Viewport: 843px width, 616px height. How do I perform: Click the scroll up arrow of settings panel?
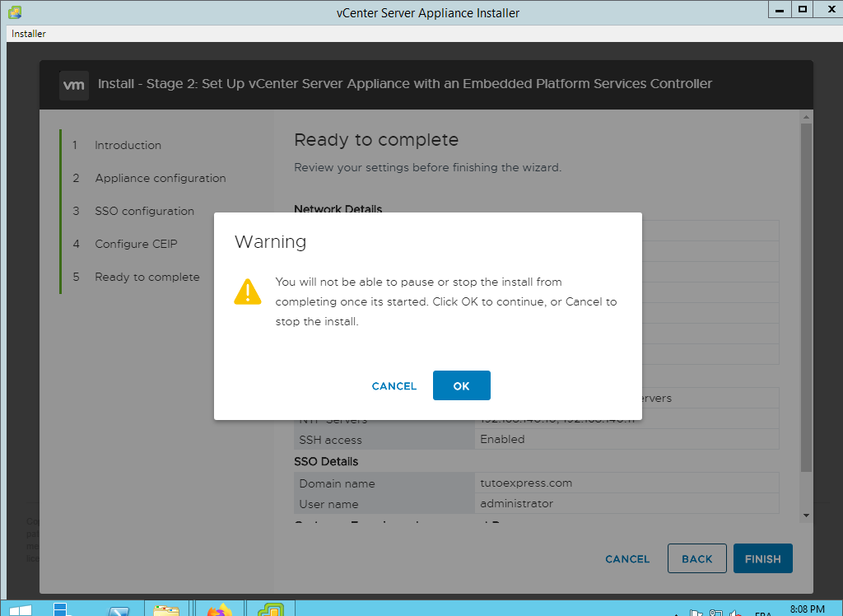pos(806,117)
